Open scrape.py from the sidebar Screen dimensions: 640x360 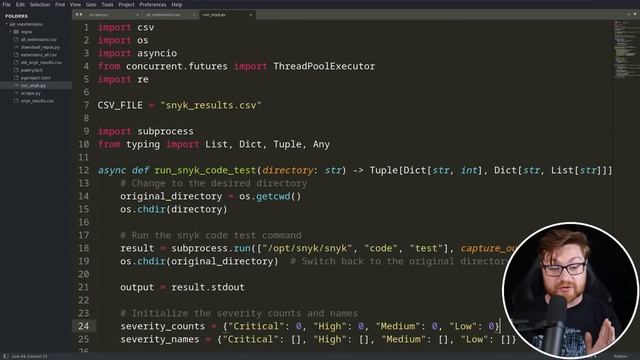(31, 93)
